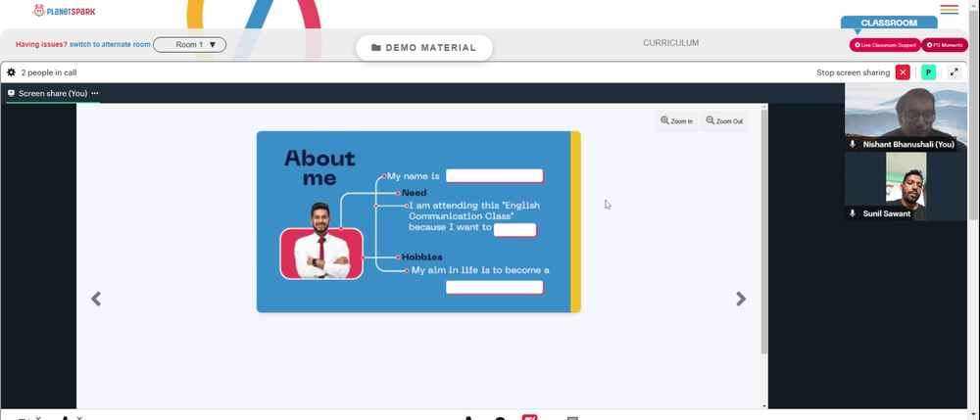
Task: Click the "2 people in call" text
Action: 49,72
